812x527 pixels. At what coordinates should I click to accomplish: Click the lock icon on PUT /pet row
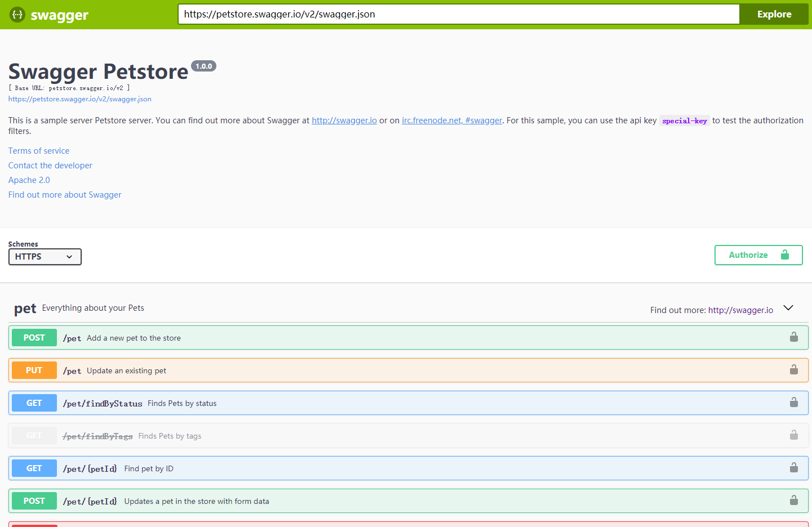(793, 370)
